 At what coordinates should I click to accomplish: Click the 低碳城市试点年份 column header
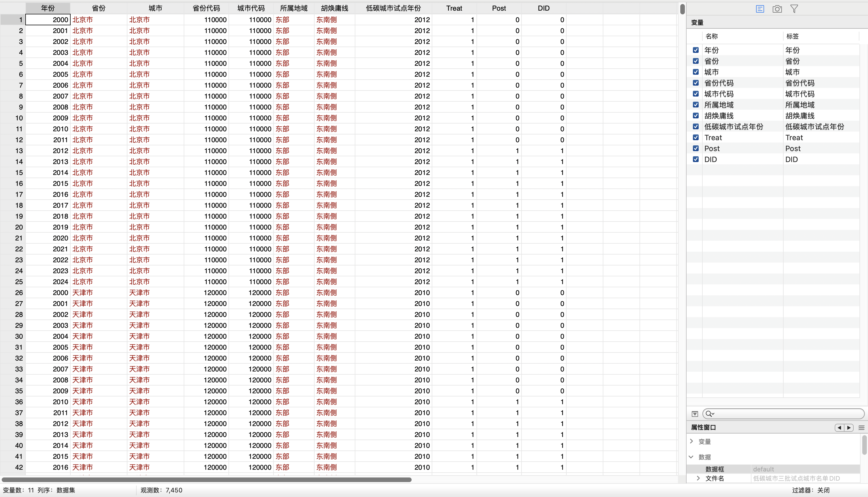(393, 8)
